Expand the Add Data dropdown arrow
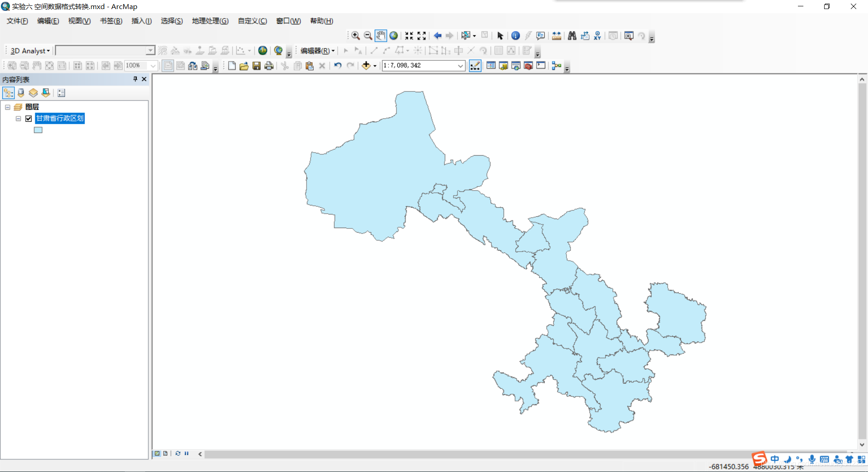Image resolution: width=868 pixels, height=472 pixels. point(375,66)
